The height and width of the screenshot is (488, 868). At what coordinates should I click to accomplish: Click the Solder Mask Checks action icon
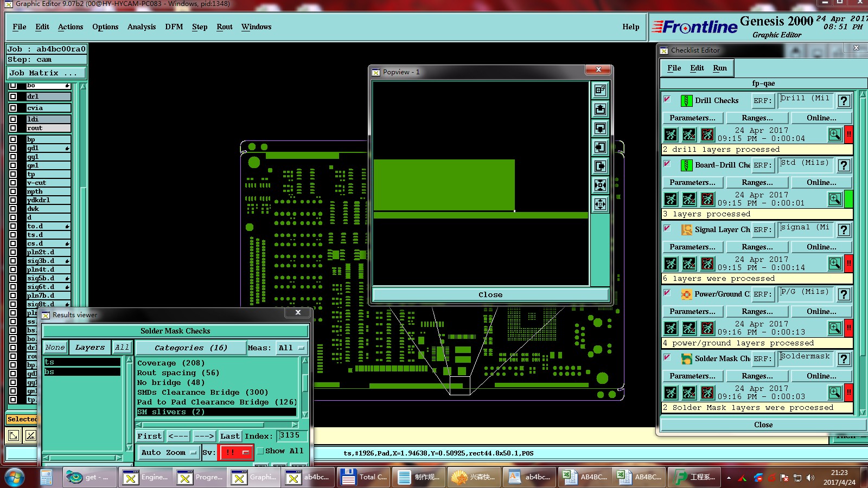[686, 359]
